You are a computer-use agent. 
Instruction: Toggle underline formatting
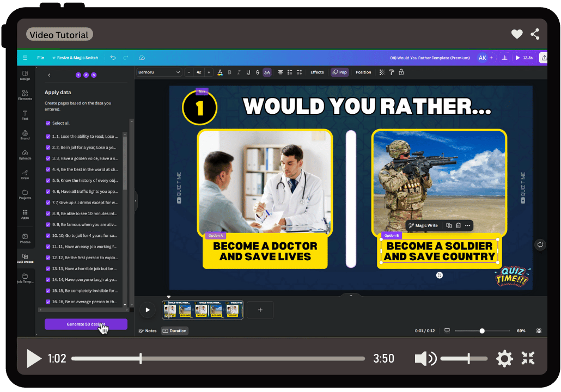248,72
